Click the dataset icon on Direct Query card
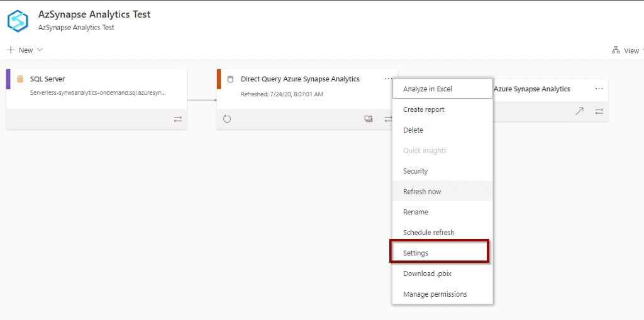644x320 pixels. coord(230,79)
